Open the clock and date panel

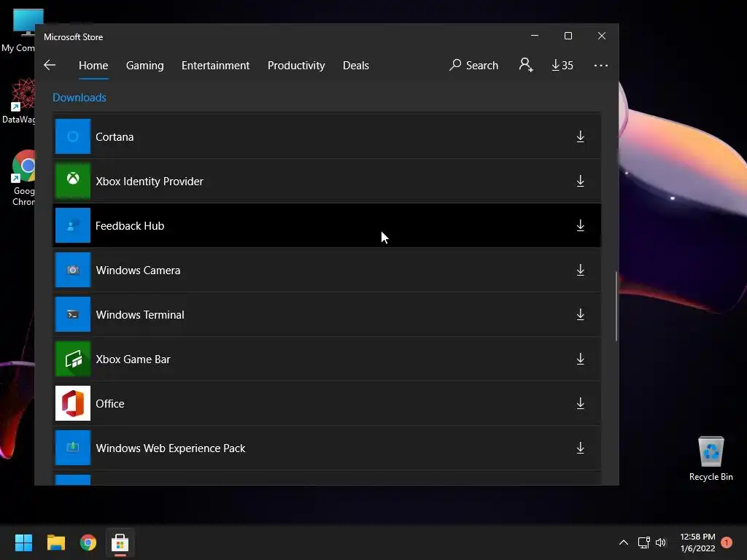(697, 542)
